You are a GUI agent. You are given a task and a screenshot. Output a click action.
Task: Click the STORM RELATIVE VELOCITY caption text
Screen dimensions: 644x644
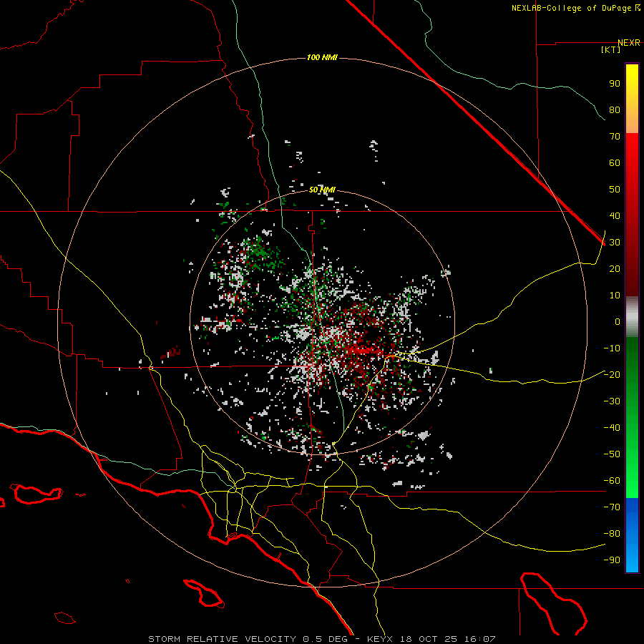pyautogui.click(x=222, y=639)
